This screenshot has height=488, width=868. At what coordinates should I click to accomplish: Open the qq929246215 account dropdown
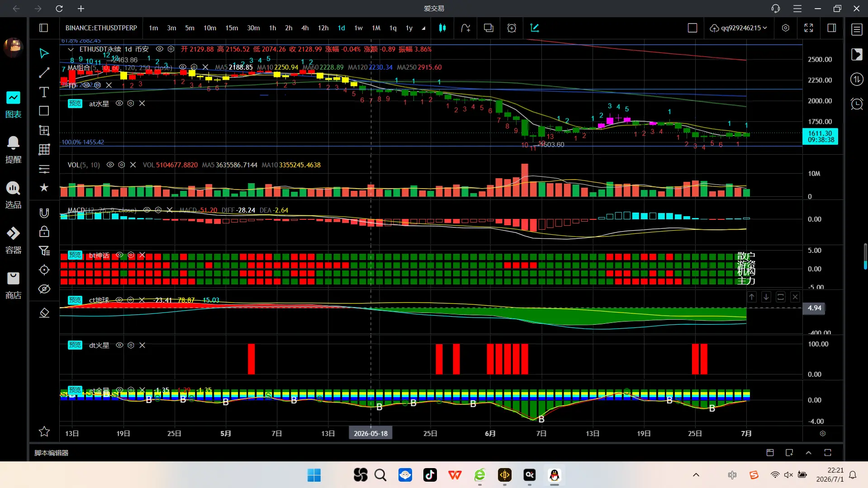pyautogui.click(x=738, y=28)
